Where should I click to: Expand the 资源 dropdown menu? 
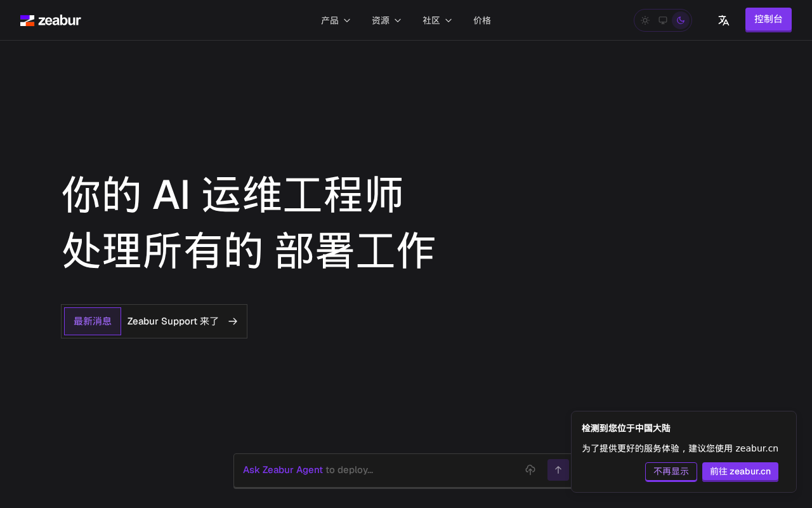coord(386,20)
